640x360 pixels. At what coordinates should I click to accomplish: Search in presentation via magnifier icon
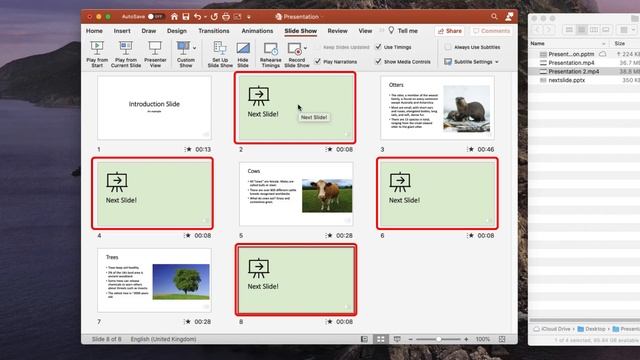pos(494,16)
